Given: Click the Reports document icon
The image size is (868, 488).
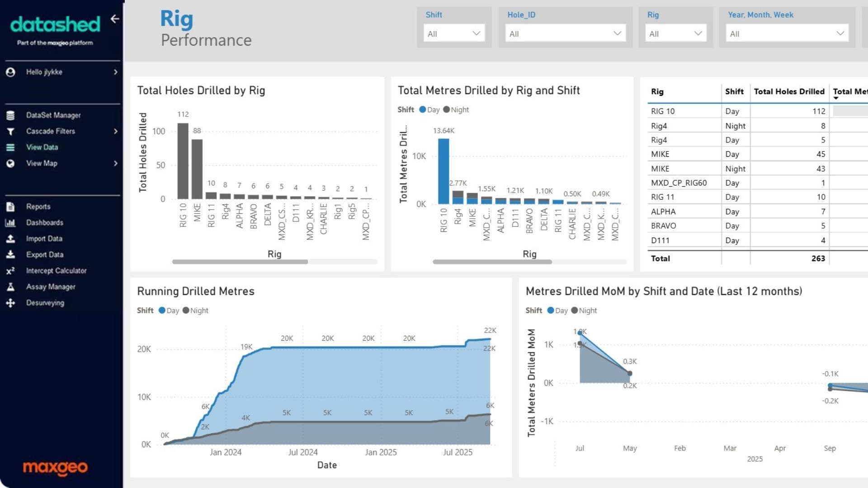Looking at the screenshot, I should click(x=11, y=207).
